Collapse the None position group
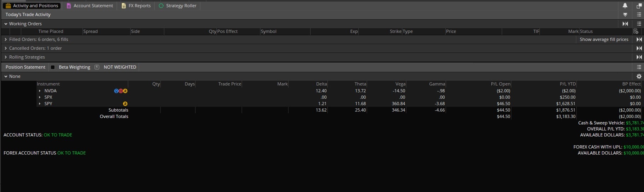Viewport: 644px width, 192px height. point(6,77)
